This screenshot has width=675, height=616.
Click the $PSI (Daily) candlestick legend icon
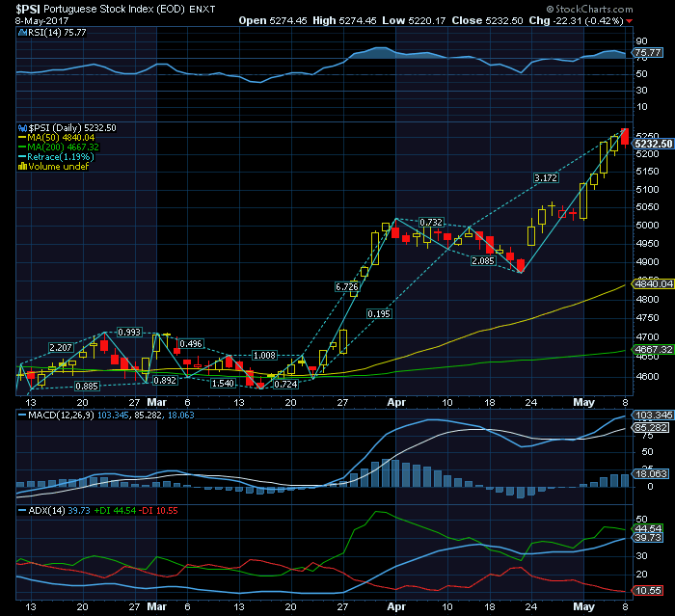coord(22,127)
